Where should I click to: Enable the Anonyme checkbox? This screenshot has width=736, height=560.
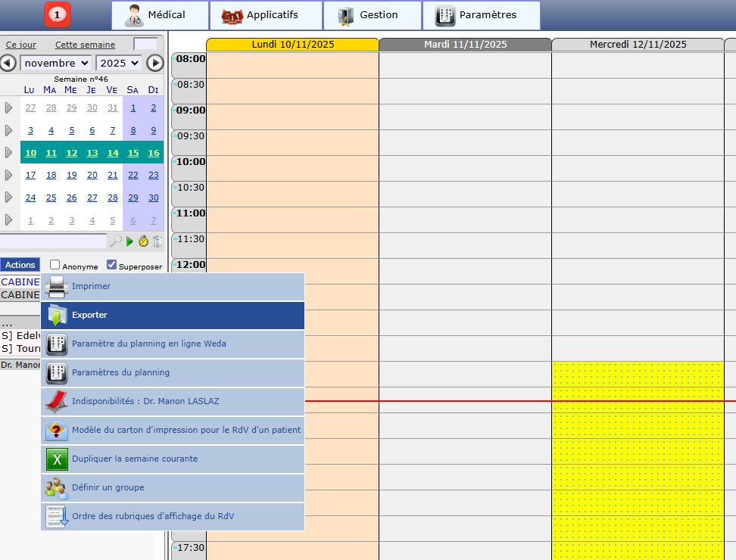(55, 265)
